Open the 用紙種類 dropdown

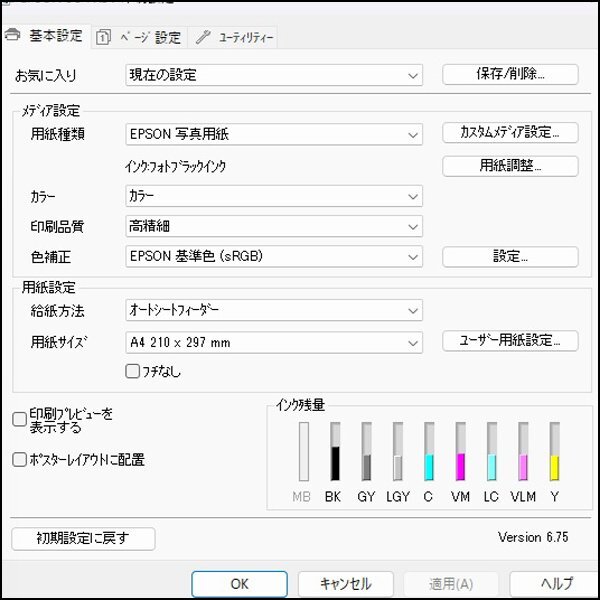274,134
